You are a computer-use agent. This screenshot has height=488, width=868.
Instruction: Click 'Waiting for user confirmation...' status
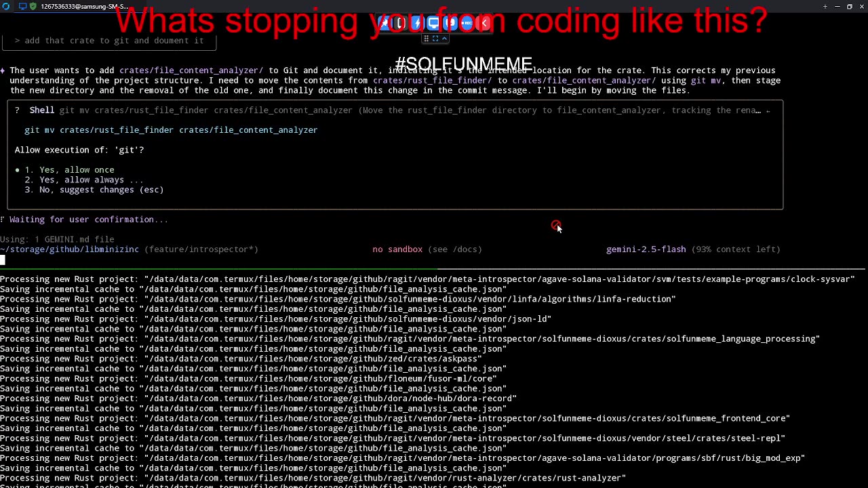click(89, 220)
